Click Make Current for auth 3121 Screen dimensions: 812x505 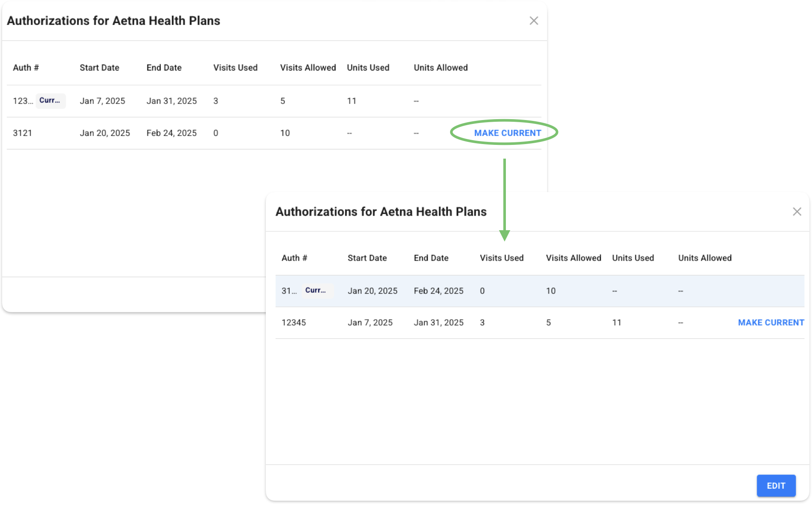pos(508,133)
